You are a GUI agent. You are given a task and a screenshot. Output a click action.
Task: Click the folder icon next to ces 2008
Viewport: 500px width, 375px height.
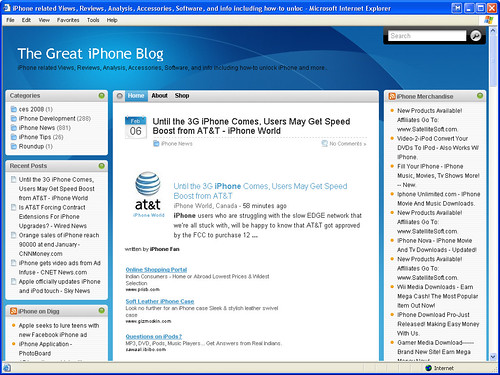14,109
